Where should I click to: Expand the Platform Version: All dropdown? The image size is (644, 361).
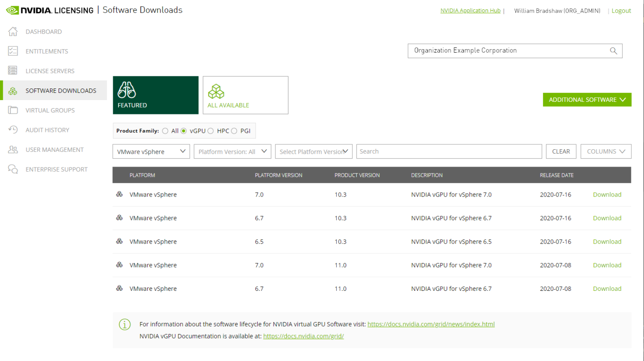point(233,151)
